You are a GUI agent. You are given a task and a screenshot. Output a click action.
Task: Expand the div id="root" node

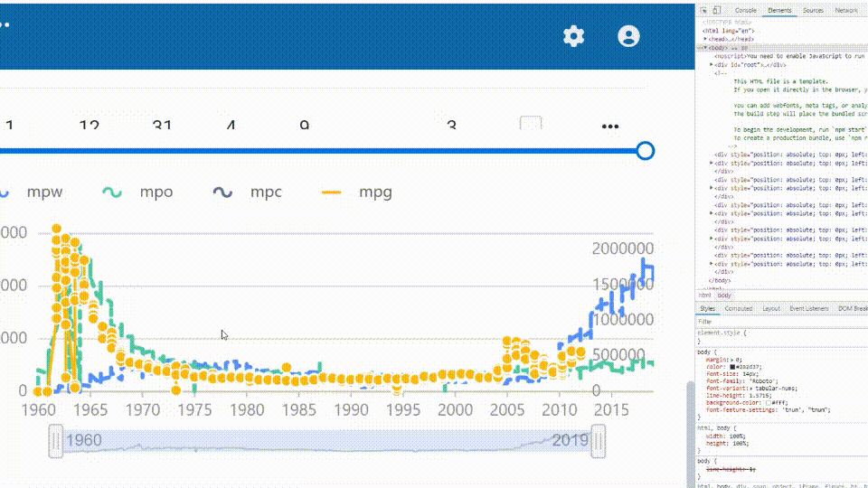point(712,65)
